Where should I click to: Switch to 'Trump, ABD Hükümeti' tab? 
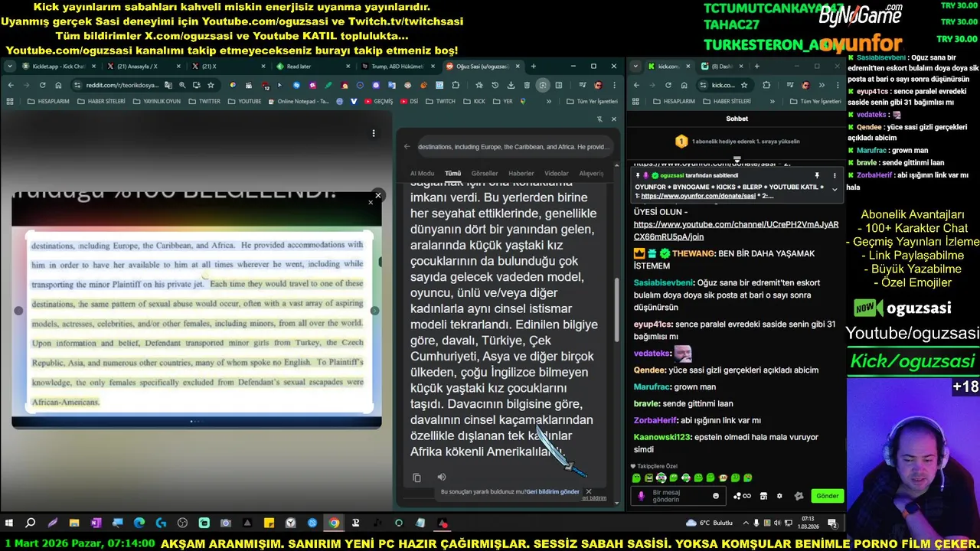pyautogui.click(x=397, y=66)
